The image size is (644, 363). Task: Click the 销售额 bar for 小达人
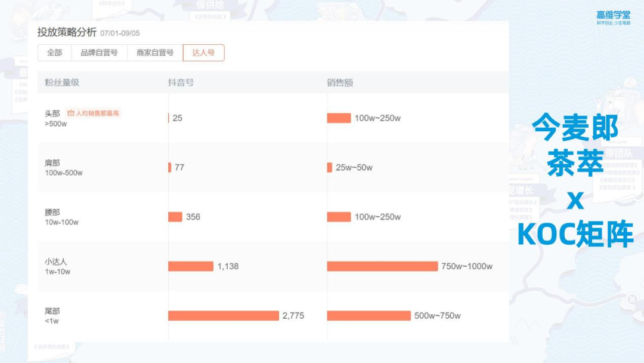point(382,266)
